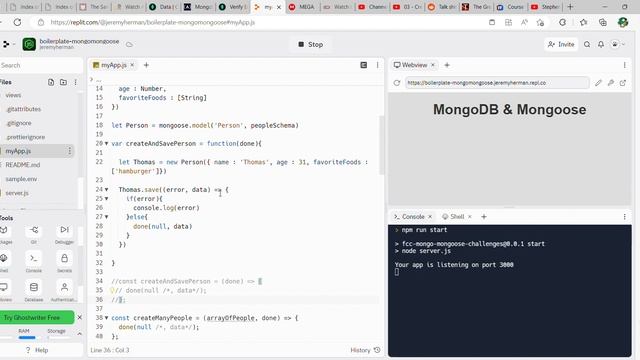Viewport: 640px width, 360px height.
Task: Click Try Ghostwriter Free button
Action: (37, 317)
